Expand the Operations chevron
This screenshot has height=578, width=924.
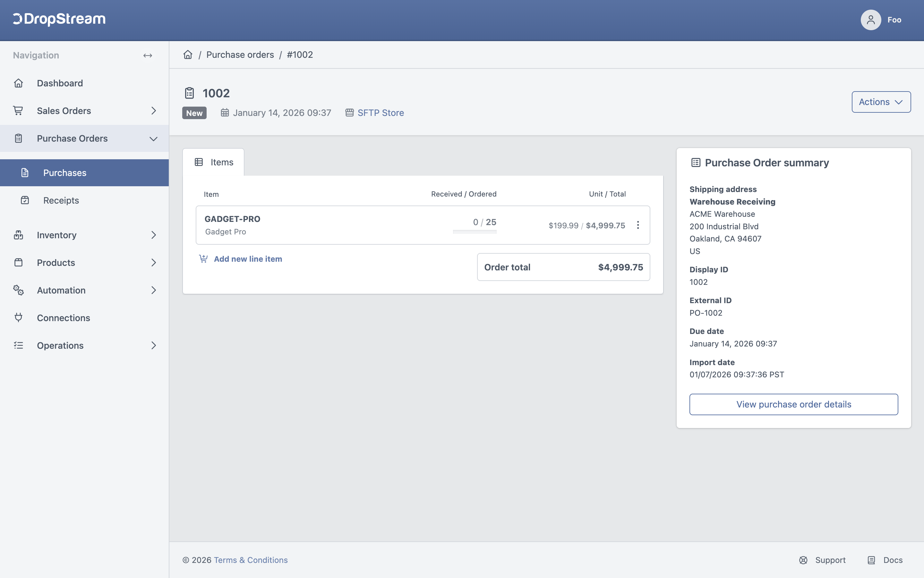pyautogui.click(x=153, y=346)
